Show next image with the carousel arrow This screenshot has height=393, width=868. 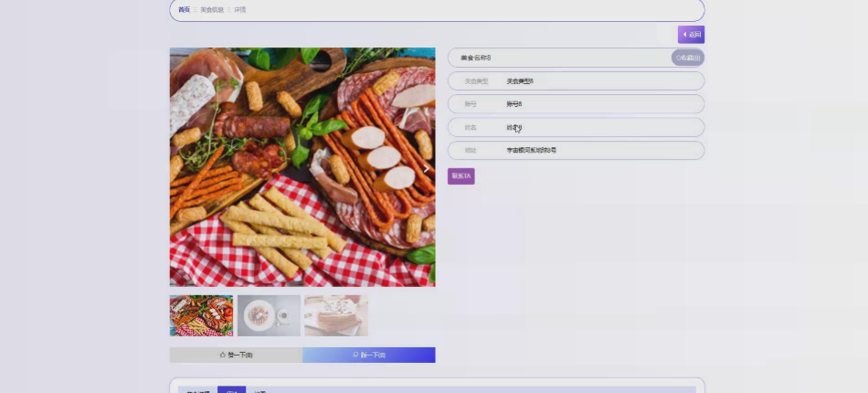click(427, 169)
